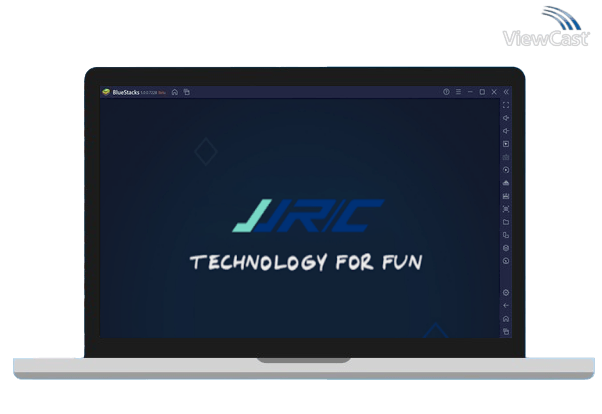The image size is (602, 414).
Task: Open the multi-instance manager icon
Action: coord(506,235)
